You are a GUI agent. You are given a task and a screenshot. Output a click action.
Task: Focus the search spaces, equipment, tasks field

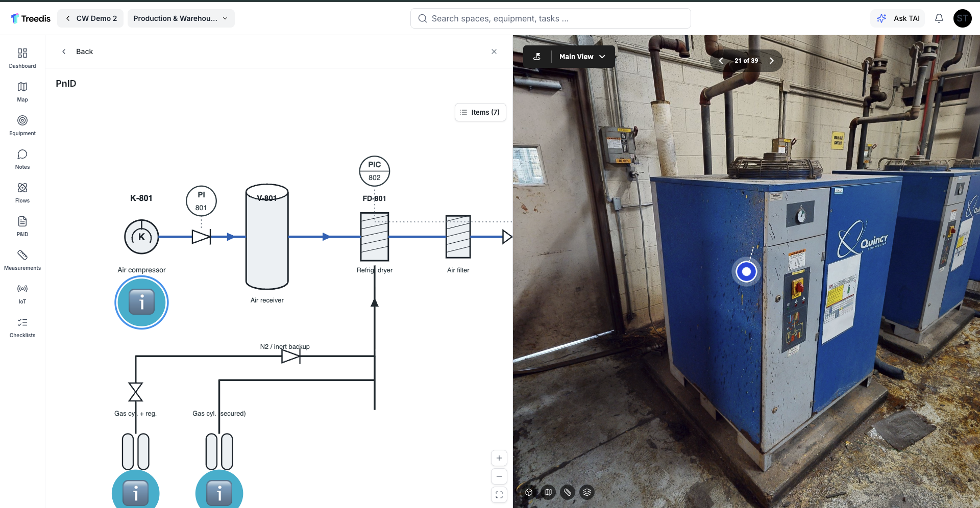click(550, 18)
